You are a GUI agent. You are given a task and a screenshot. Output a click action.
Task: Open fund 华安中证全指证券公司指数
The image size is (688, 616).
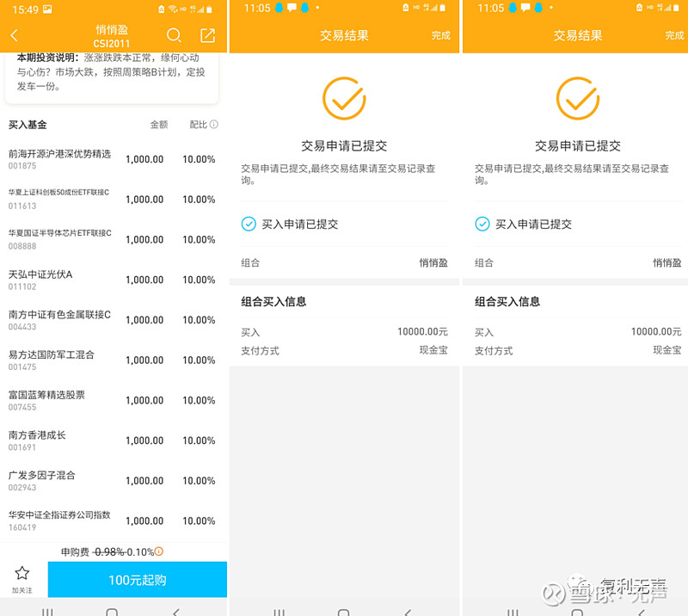pos(59,515)
